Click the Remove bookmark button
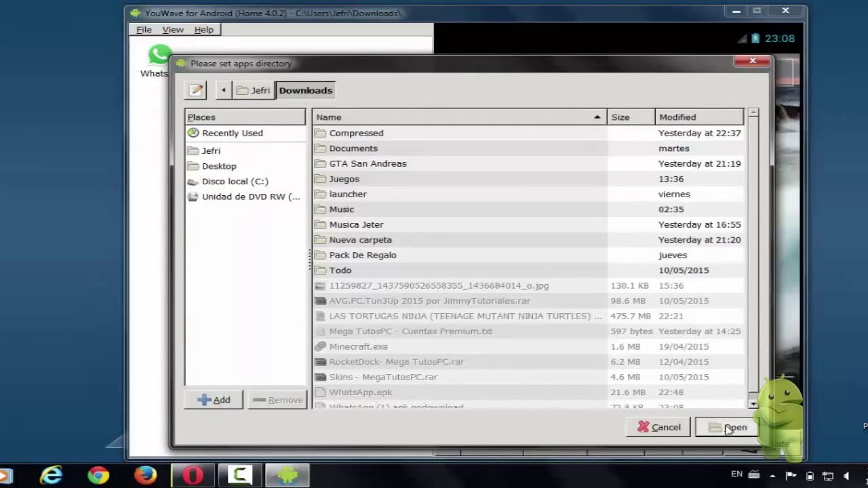 point(277,400)
